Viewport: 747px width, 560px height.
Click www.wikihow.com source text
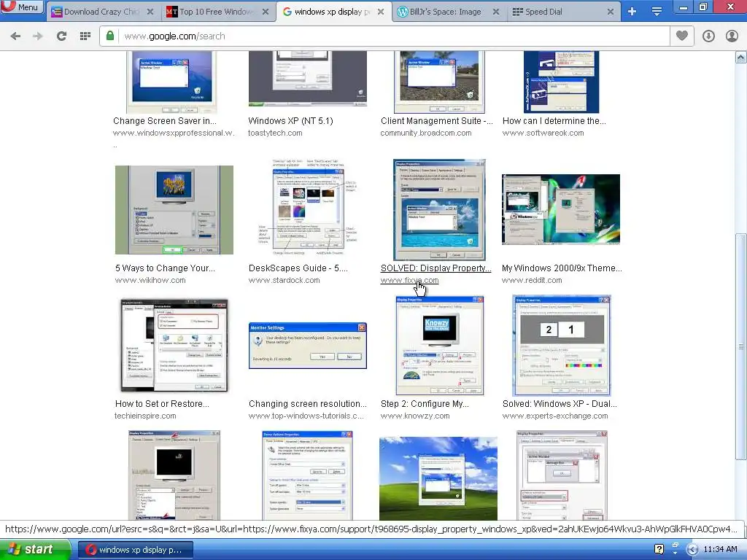pyautogui.click(x=150, y=281)
